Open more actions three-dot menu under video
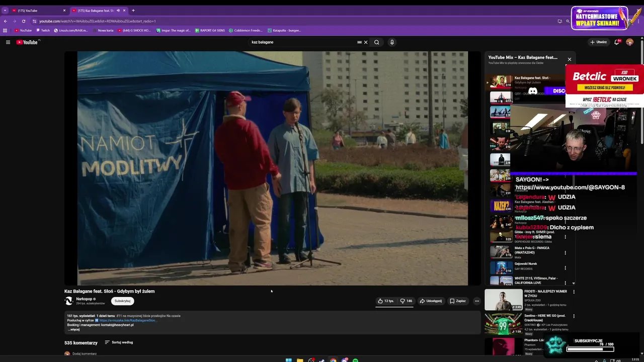The width and height of the screenshot is (644, 362). click(x=477, y=301)
